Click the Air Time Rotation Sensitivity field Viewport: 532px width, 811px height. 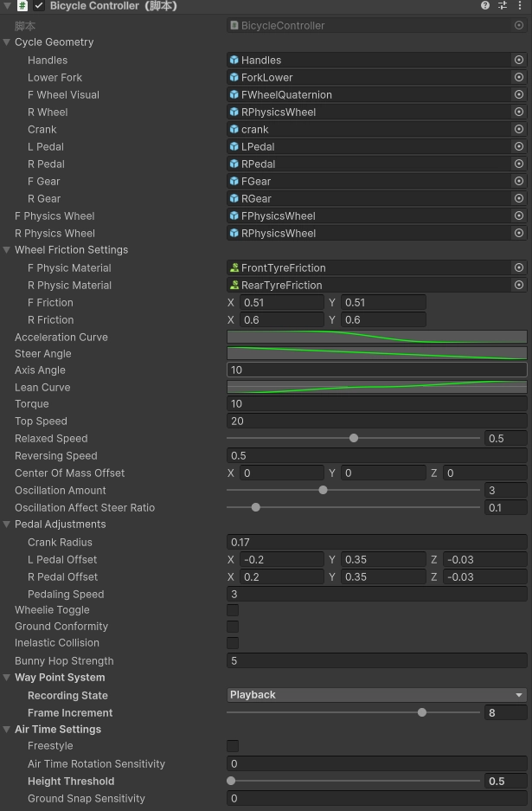click(x=377, y=763)
